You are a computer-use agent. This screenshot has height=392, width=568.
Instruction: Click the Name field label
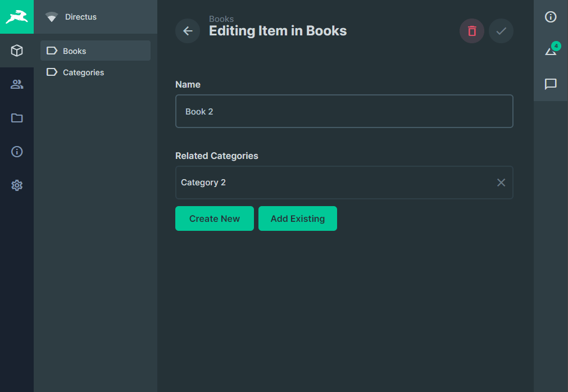(188, 84)
